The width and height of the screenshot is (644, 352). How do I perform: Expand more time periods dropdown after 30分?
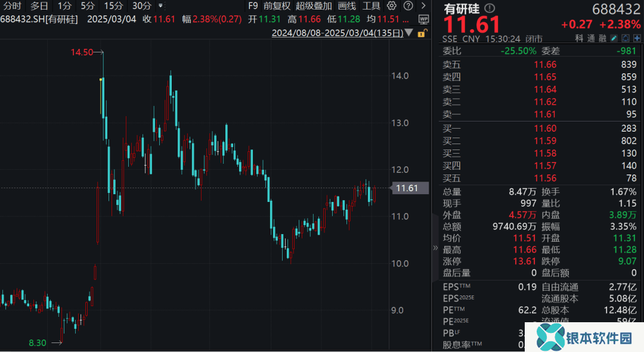(x=160, y=6)
